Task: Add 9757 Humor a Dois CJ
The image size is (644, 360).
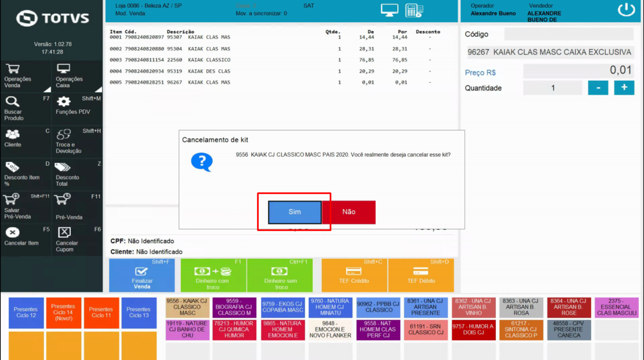Action: point(474,330)
